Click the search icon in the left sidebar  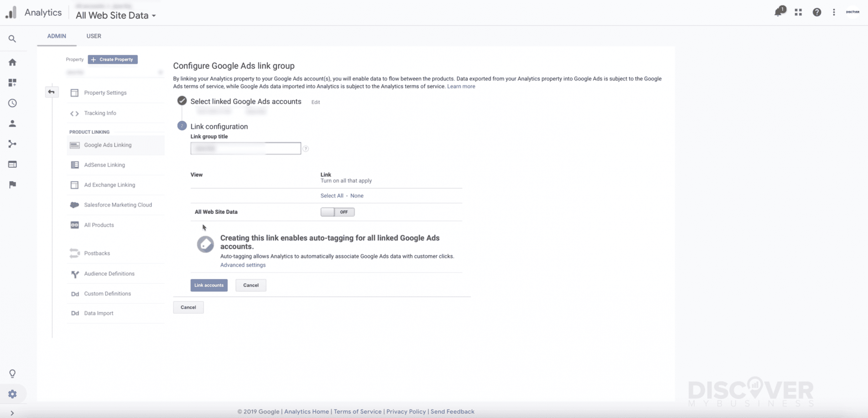pos(12,39)
